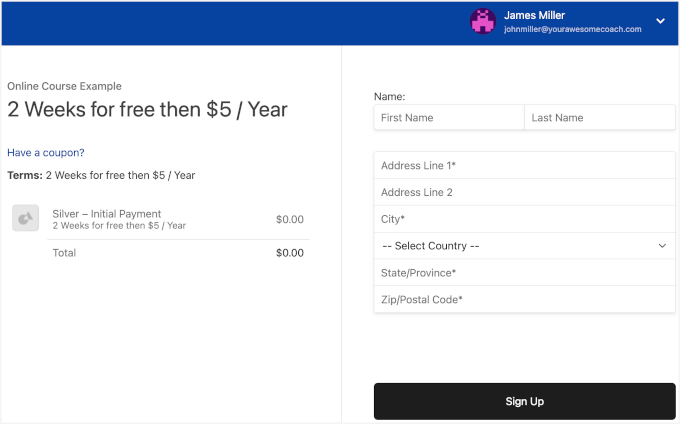Click into the Address Line 2 field

524,192
